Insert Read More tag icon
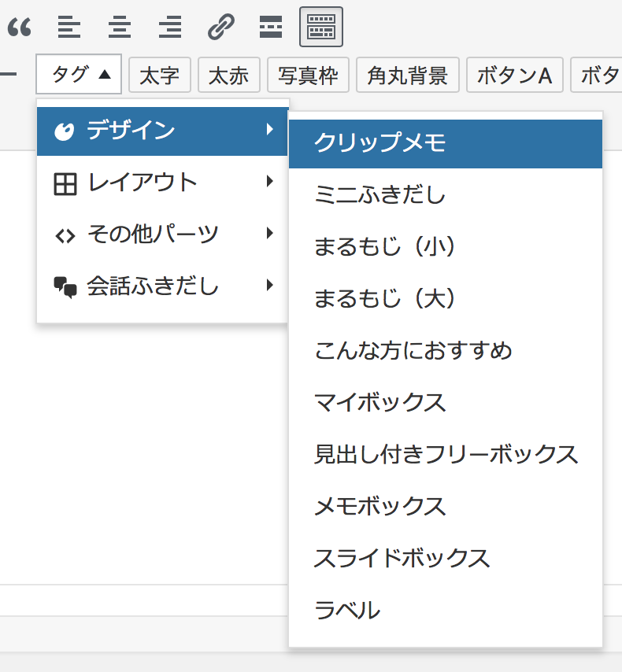The width and height of the screenshot is (622, 672). (271, 27)
